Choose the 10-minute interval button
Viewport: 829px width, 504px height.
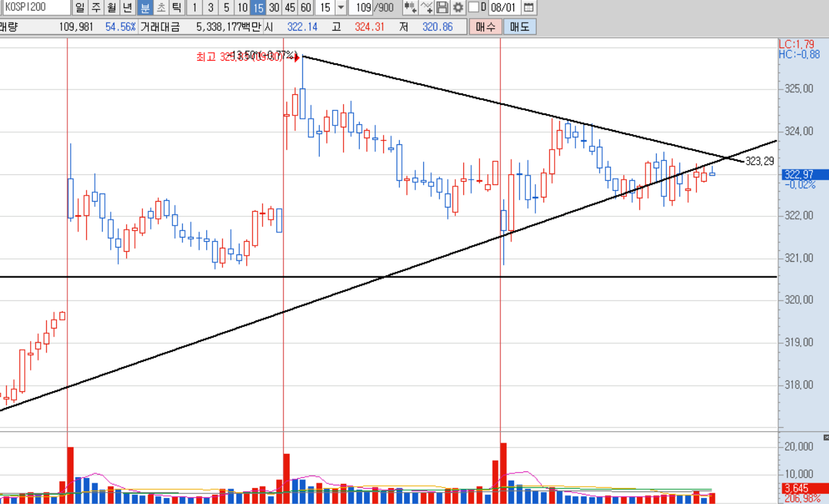(242, 7)
